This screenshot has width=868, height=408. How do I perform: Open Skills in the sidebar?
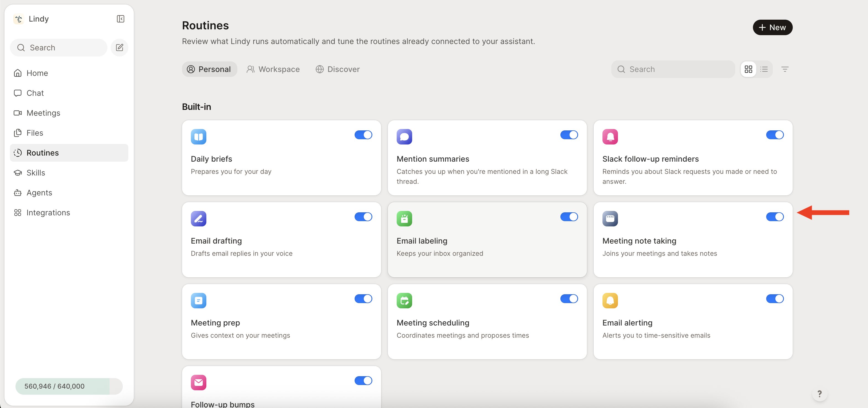pos(69,173)
